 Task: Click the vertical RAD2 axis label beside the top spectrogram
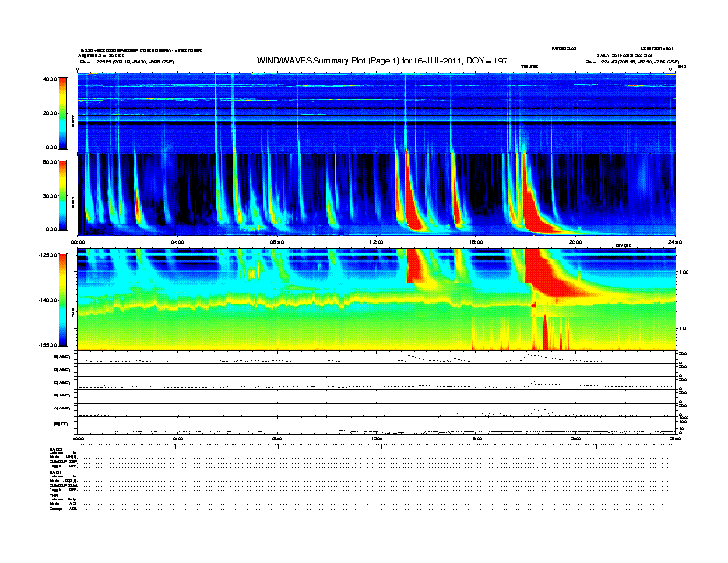coord(73,121)
